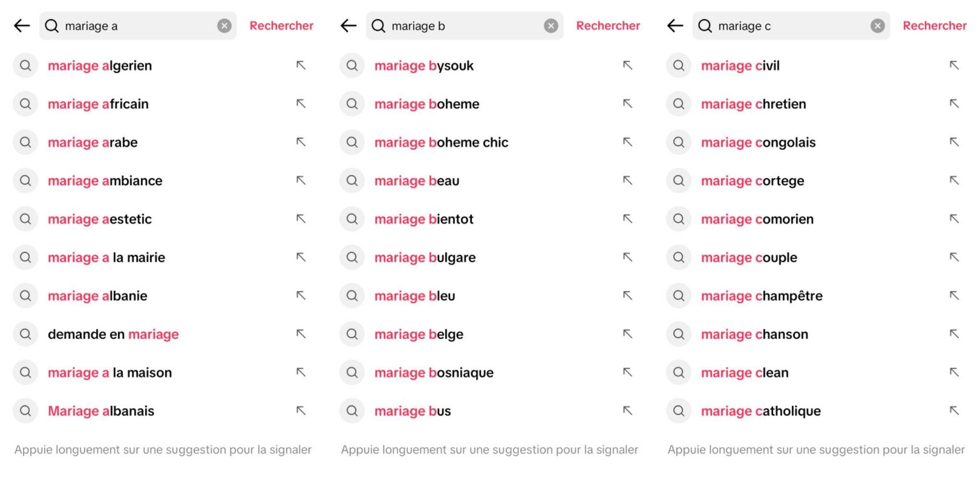Screen dimensions: 980x480
Task: Select the Mariage albanais suggestion
Action: (101, 411)
